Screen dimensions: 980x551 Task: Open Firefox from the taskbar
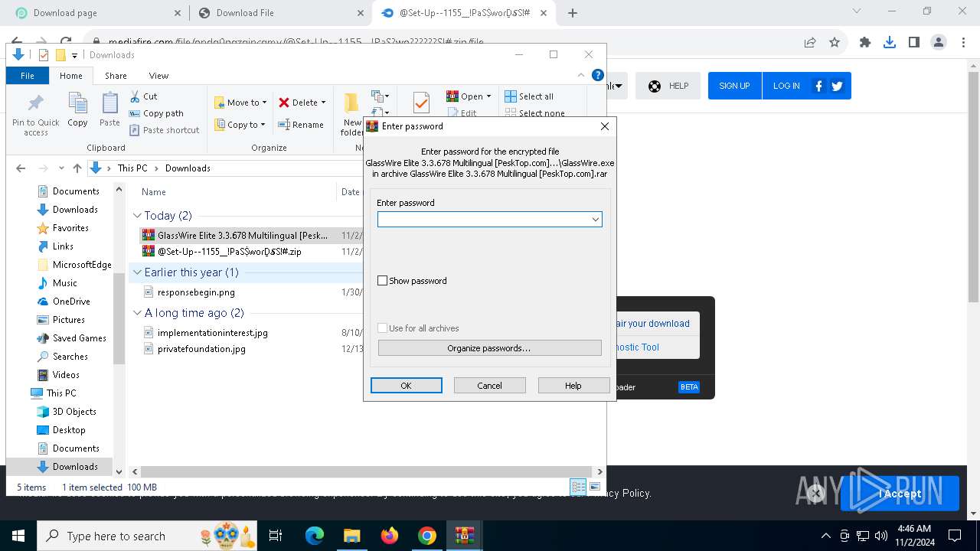(x=390, y=536)
